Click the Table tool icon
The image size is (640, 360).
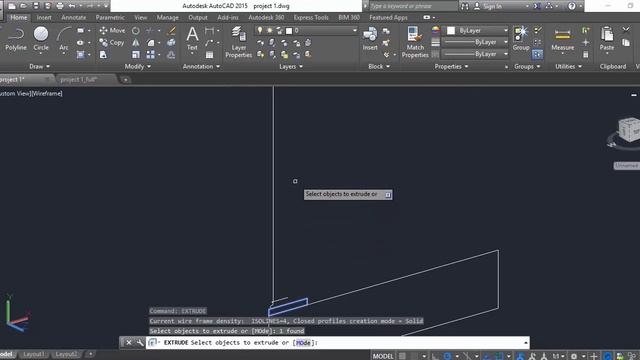(x=209, y=55)
